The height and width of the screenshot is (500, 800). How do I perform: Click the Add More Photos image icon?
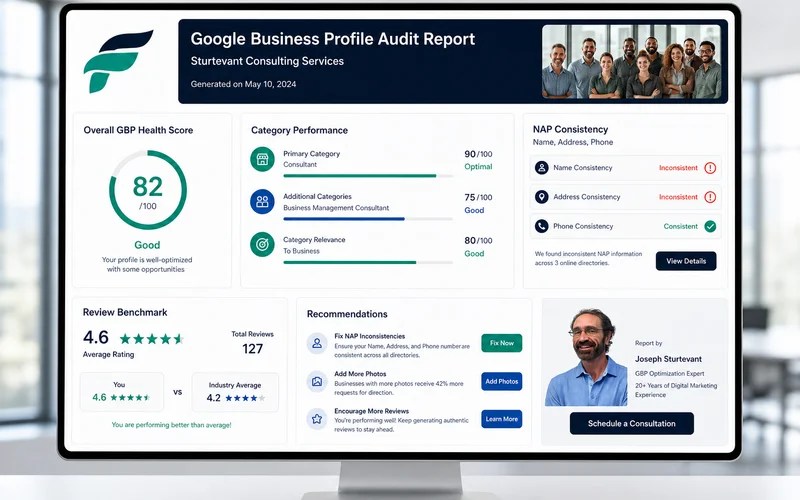(x=317, y=381)
